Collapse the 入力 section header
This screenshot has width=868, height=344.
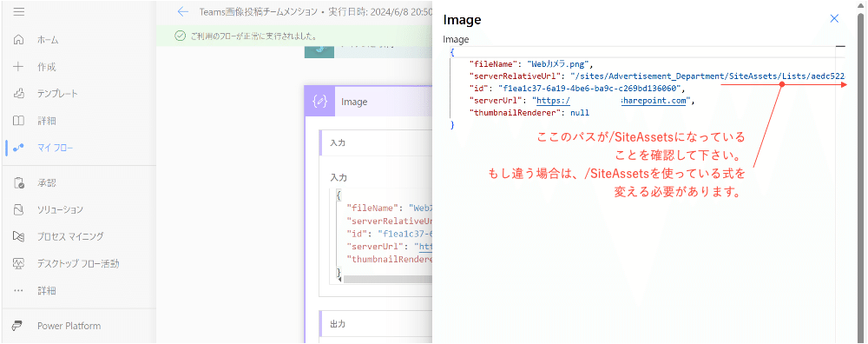[x=377, y=143]
